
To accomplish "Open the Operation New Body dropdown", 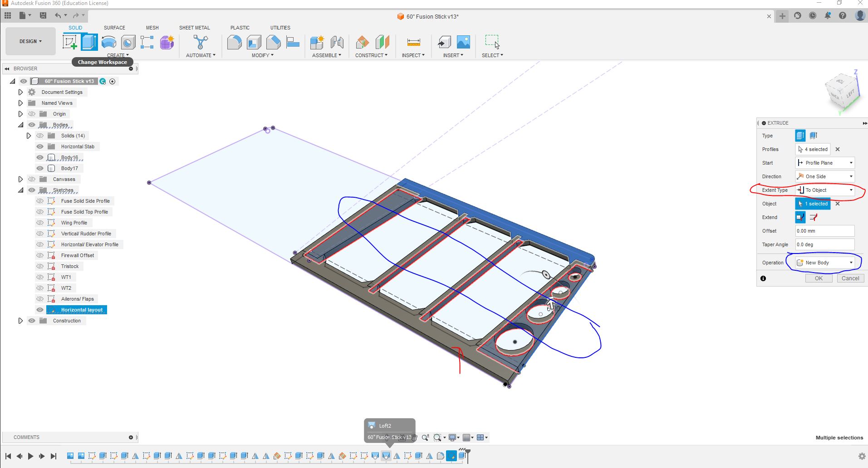I will [825, 263].
